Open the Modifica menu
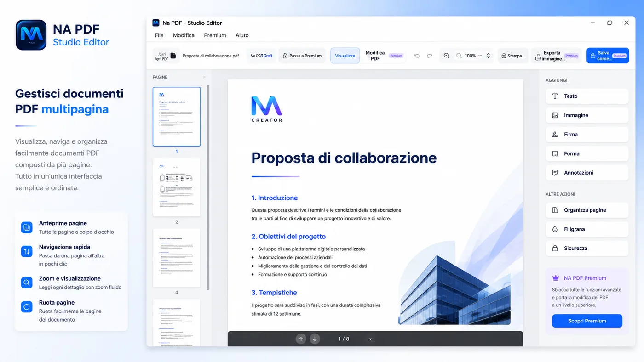 point(184,35)
